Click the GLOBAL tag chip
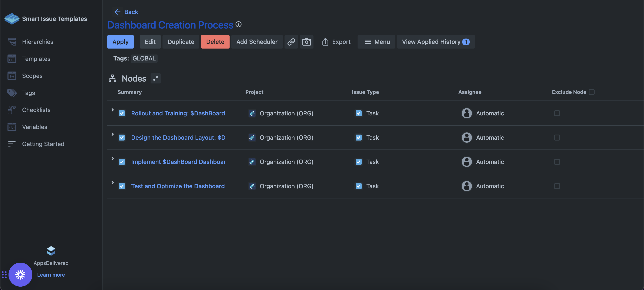This screenshot has height=290, width=644. tap(144, 59)
